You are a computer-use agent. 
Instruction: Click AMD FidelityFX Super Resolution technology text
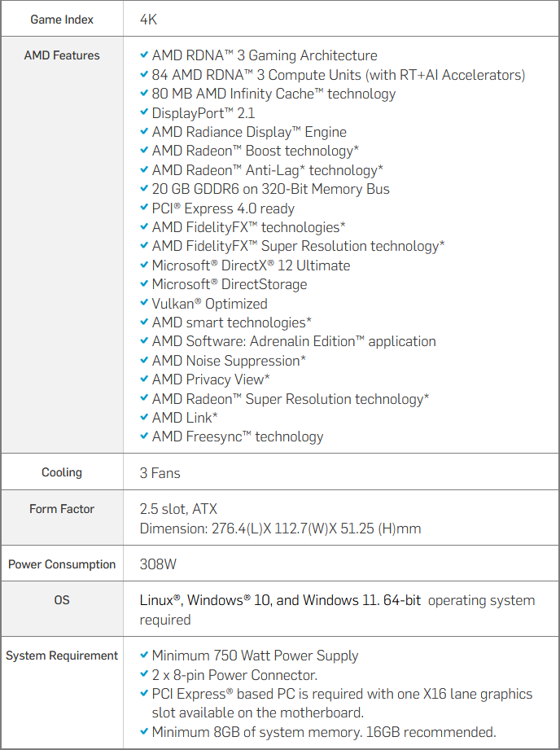pyautogui.click(x=298, y=246)
